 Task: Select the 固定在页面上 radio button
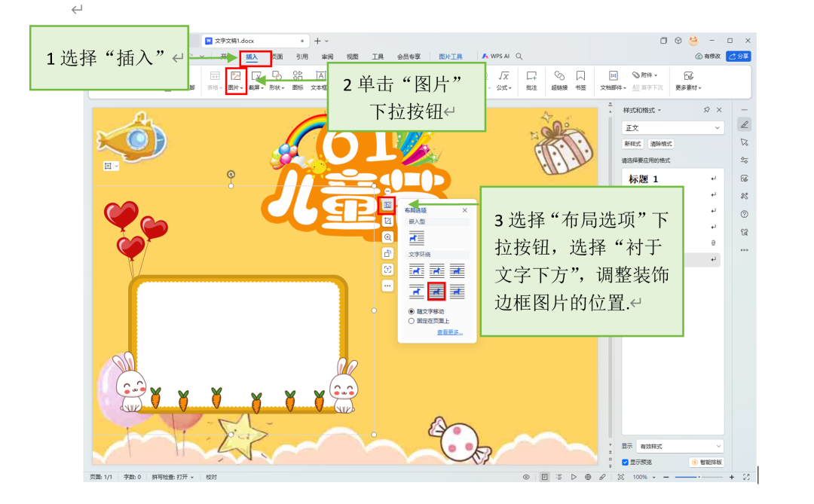[412, 321]
